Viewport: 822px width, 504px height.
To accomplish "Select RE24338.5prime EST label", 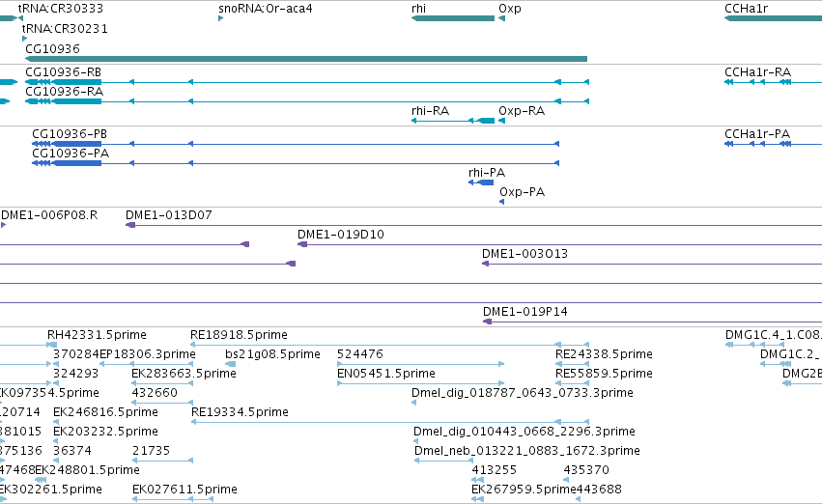I will tap(604, 353).
